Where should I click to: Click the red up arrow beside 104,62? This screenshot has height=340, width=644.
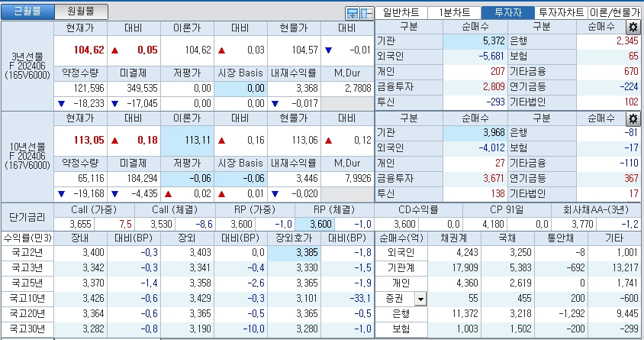[115, 50]
